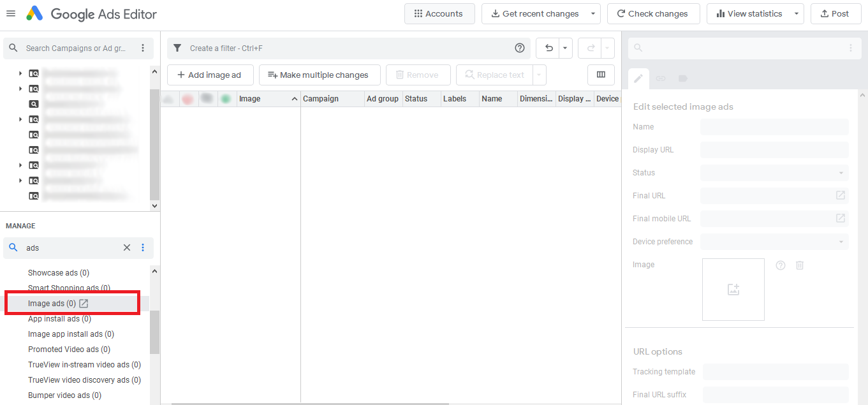Screen dimensions: 868x405
Task: Open filter help question mark
Action: pyautogui.click(x=520, y=48)
